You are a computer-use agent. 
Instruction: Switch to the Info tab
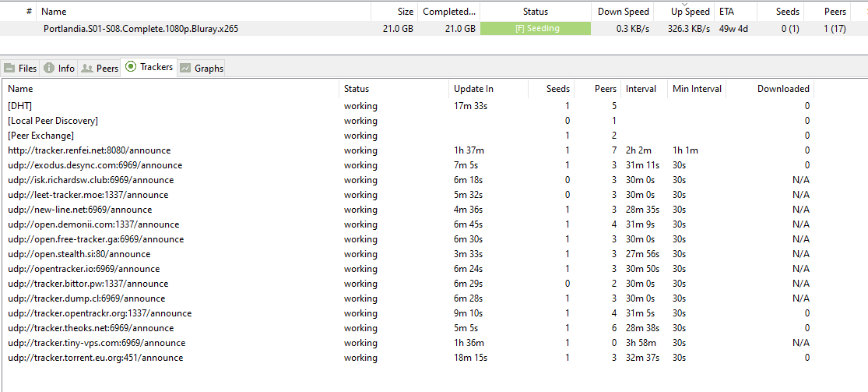(x=58, y=69)
